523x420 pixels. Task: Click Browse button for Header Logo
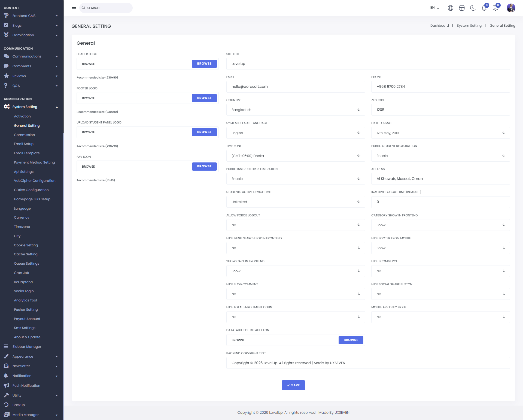tap(204, 64)
